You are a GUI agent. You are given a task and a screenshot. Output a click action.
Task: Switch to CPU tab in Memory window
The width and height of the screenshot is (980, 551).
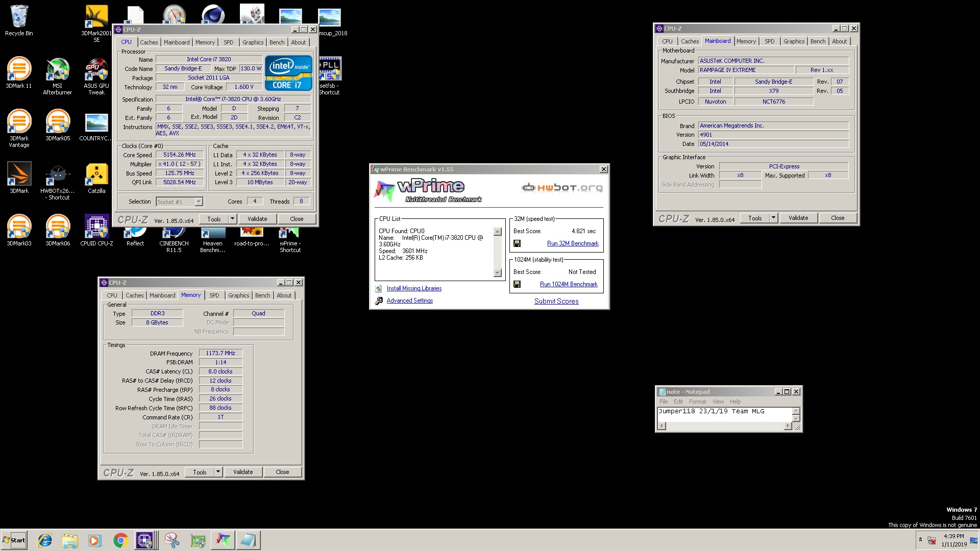pos(112,295)
